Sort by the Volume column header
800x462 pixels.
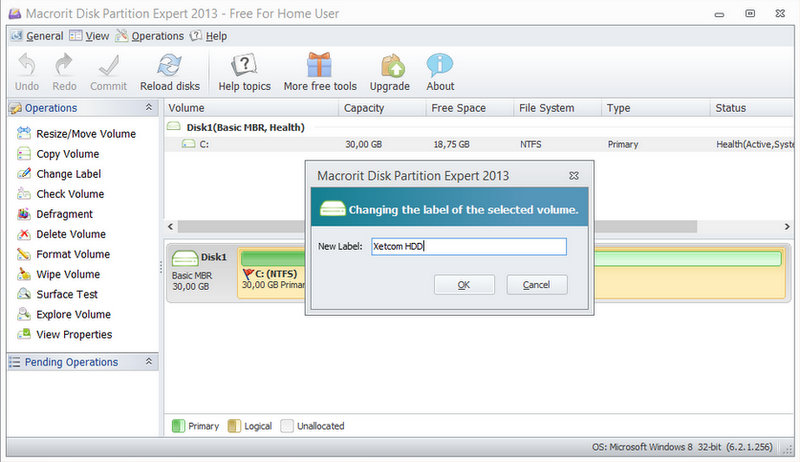[251, 108]
